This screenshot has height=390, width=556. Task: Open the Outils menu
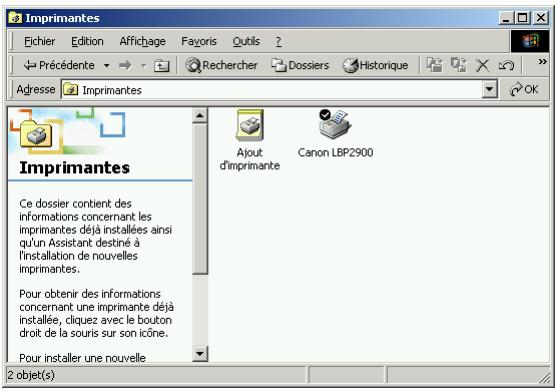click(246, 41)
